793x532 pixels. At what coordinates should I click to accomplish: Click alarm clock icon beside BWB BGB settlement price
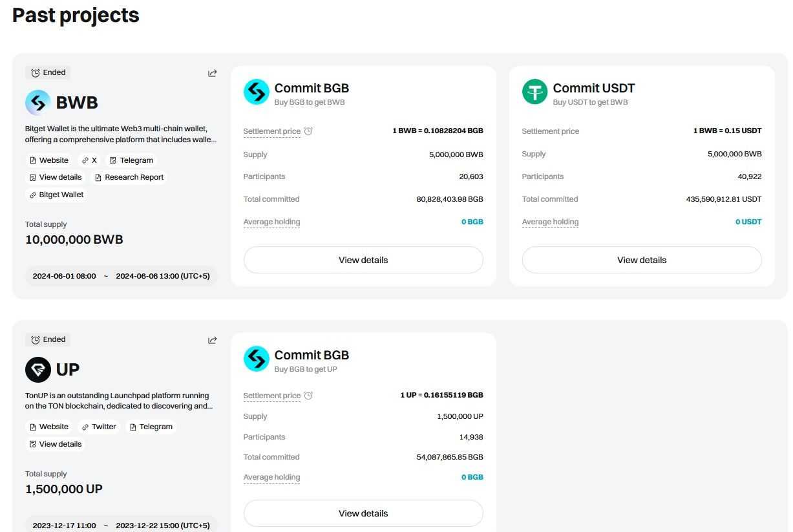[308, 131]
